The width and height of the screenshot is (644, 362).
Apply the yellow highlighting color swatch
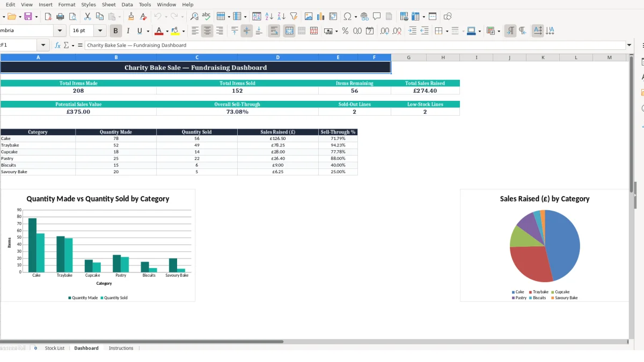(x=175, y=31)
